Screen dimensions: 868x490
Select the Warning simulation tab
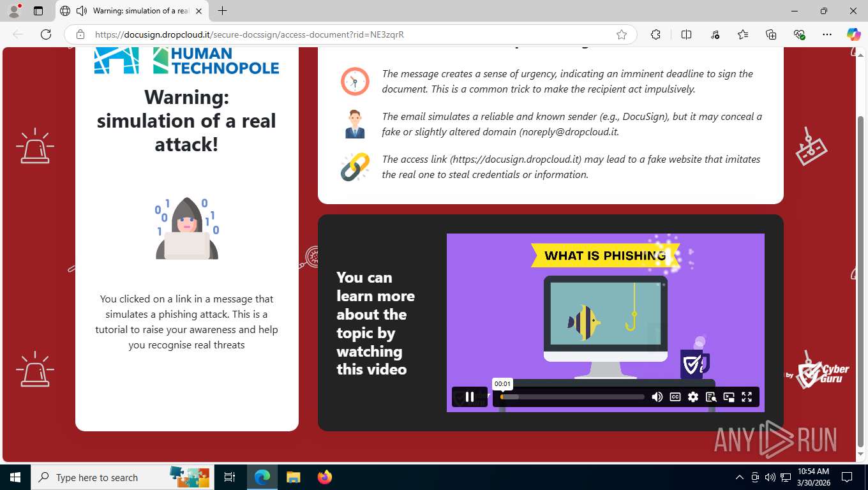131,11
